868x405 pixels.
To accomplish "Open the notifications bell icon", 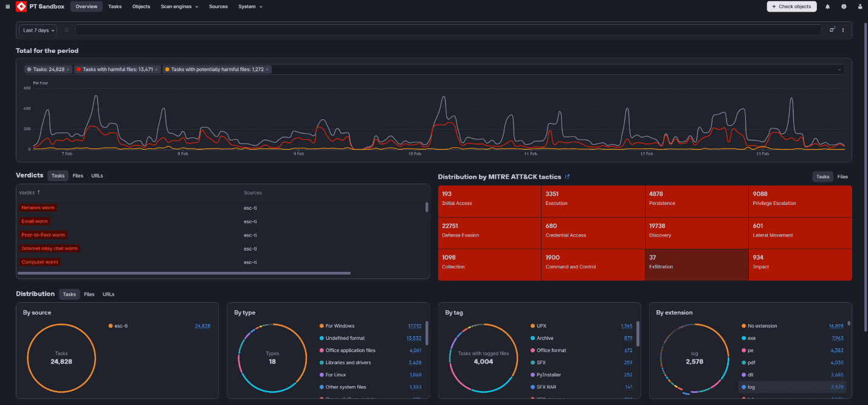I will point(827,7).
